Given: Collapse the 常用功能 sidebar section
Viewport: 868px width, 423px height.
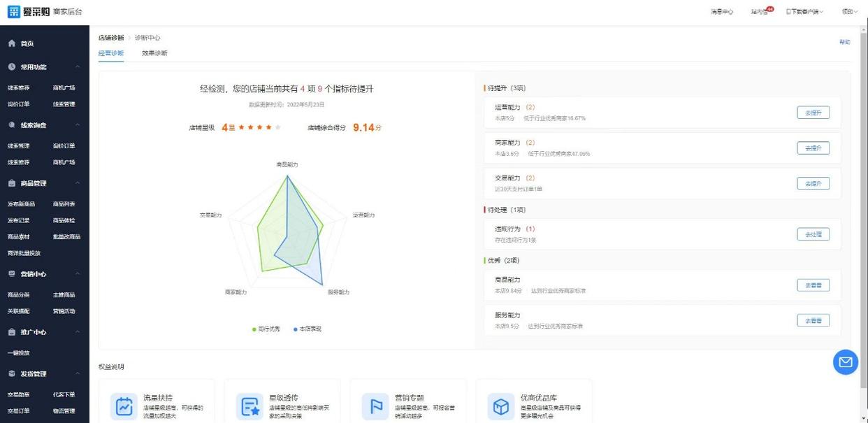Looking at the screenshot, I should [78, 67].
